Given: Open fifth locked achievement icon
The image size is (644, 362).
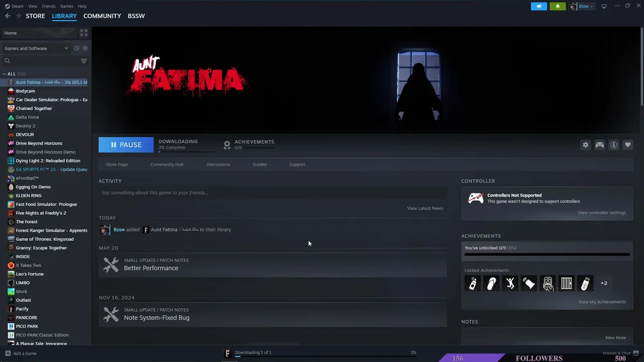Looking at the screenshot, I should coord(547,283).
